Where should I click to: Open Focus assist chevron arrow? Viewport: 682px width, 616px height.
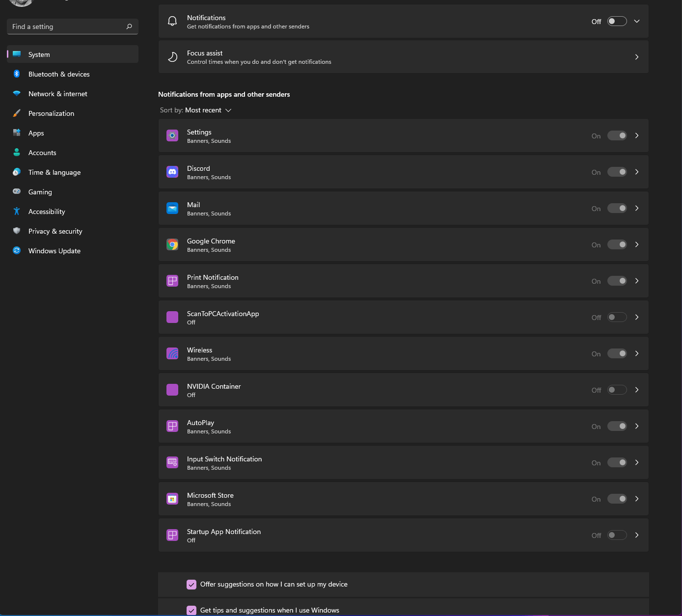637,57
